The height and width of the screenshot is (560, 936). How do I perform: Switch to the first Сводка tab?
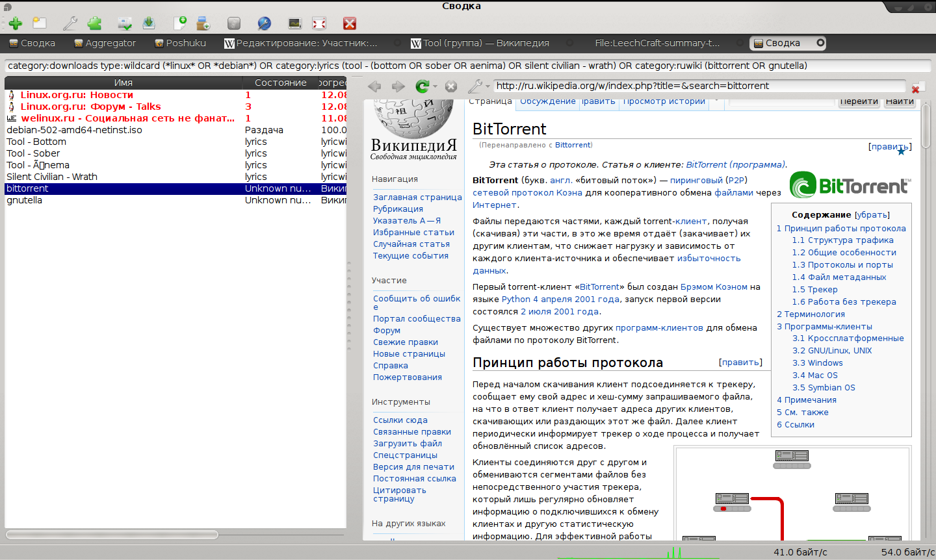point(32,43)
